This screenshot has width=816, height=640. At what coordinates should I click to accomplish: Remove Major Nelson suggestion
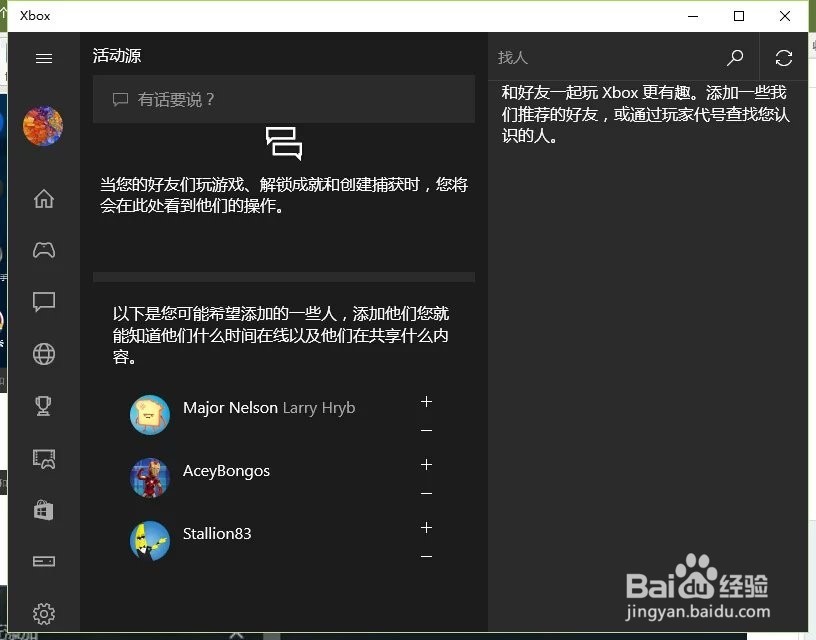426,430
